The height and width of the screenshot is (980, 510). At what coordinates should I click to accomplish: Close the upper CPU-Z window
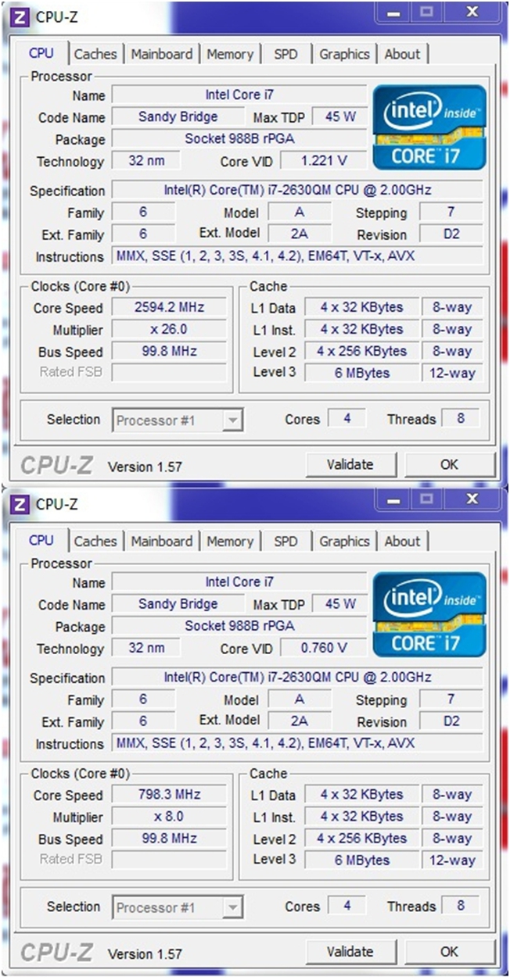(x=472, y=13)
